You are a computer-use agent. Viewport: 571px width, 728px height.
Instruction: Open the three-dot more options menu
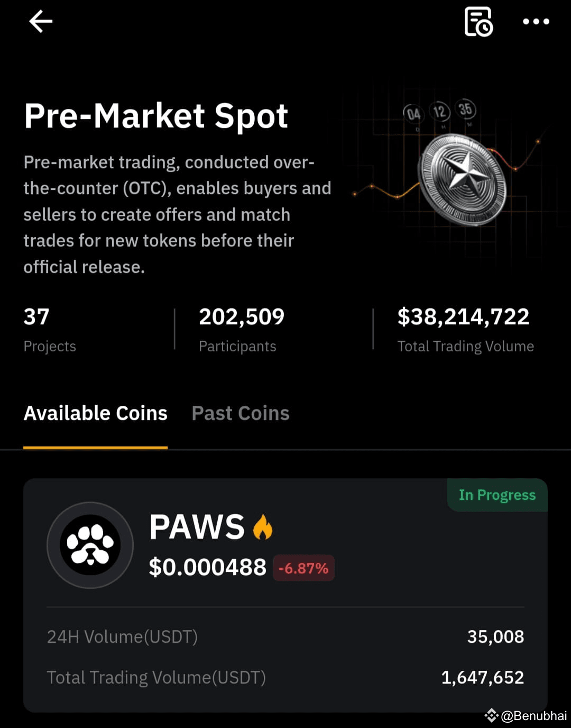[536, 22]
